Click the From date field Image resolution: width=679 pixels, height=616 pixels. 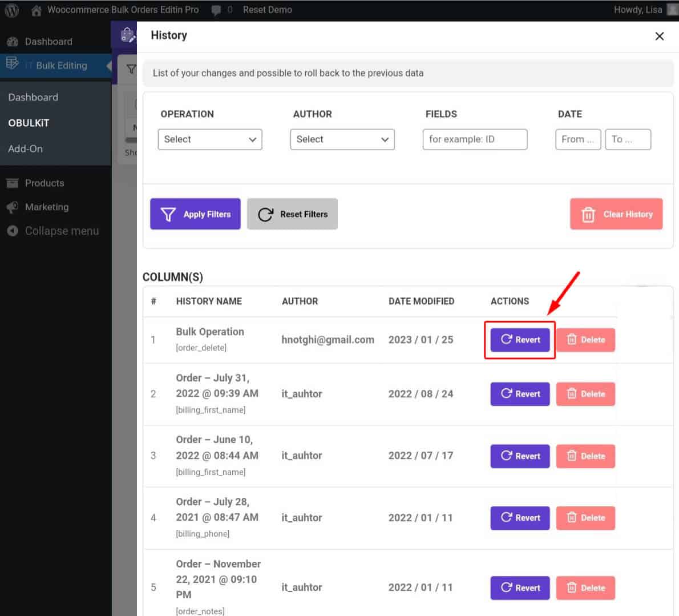pyautogui.click(x=577, y=139)
